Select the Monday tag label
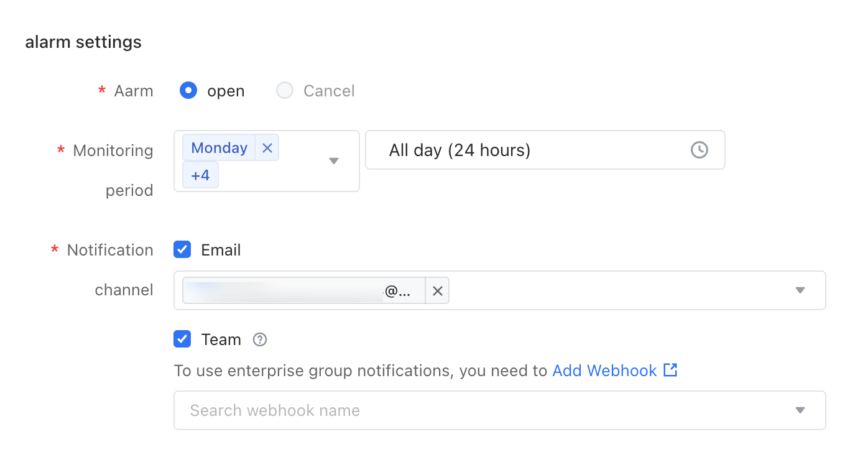 [219, 148]
